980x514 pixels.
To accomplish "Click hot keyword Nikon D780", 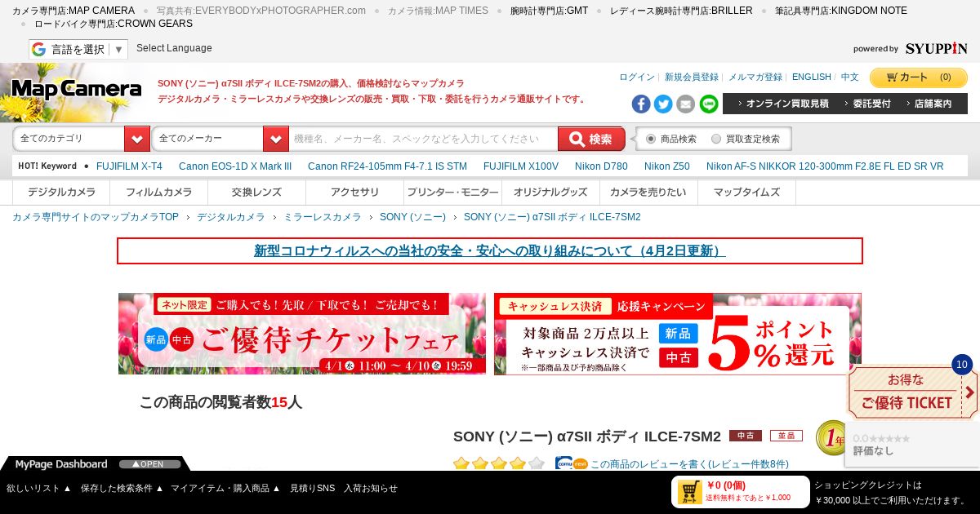I will point(601,166).
